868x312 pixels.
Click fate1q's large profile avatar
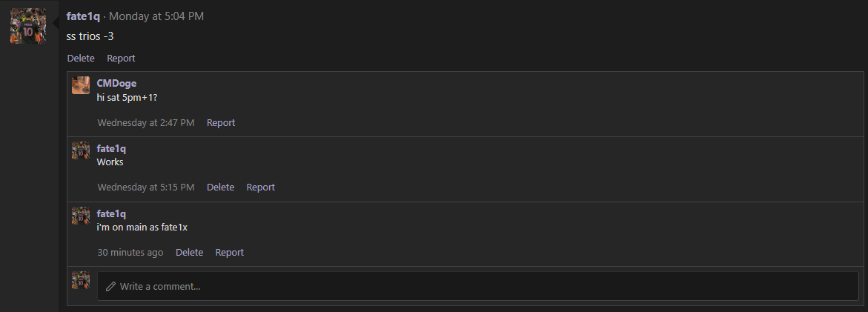(28, 26)
